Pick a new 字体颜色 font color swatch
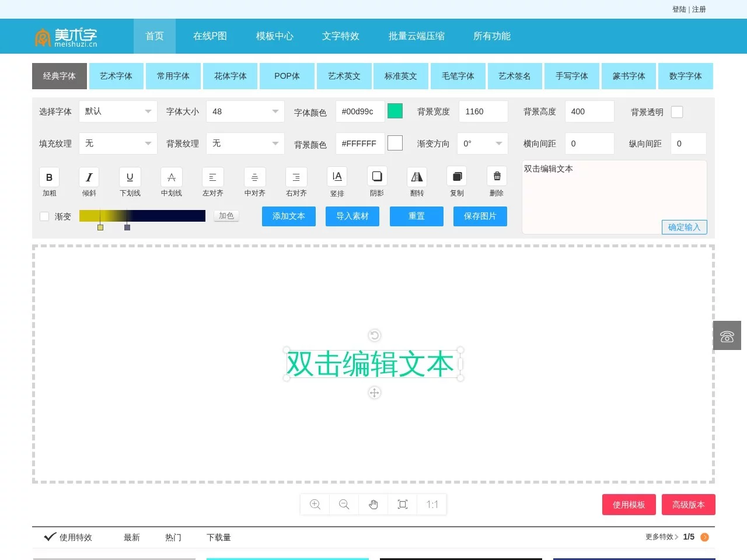The height and width of the screenshot is (560, 747). click(x=395, y=110)
